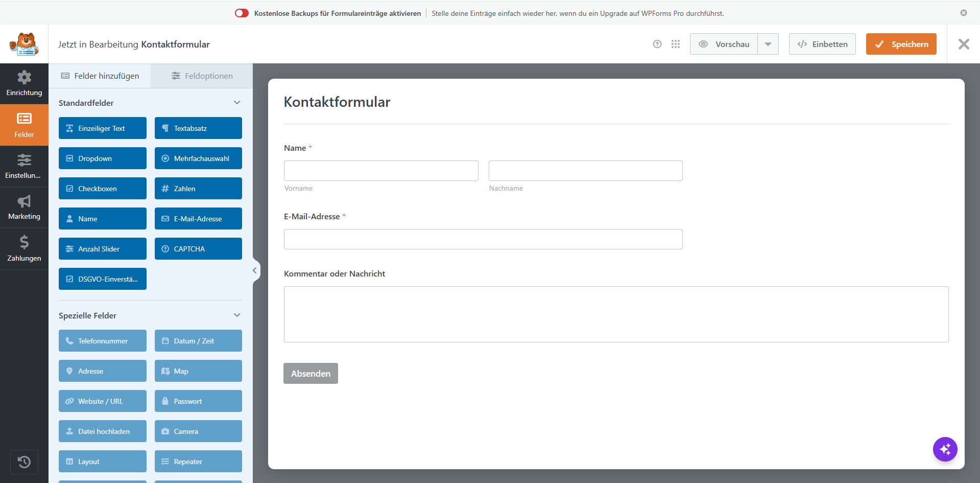Add an Anzahl Slider field
Image resolution: width=980 pixels, height=483 pixels.
(x=103, y=249)
